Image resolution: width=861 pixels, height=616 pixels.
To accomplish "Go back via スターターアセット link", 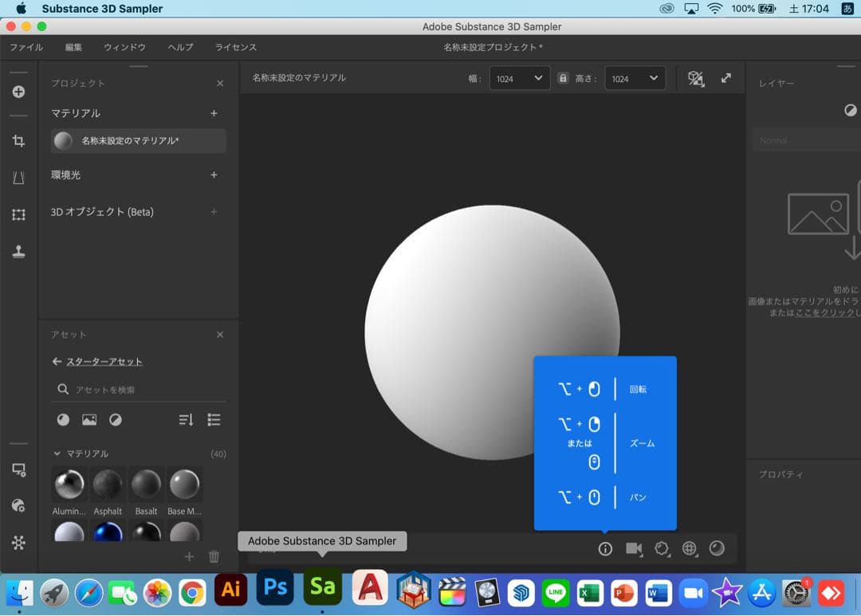I will (104, 361).
